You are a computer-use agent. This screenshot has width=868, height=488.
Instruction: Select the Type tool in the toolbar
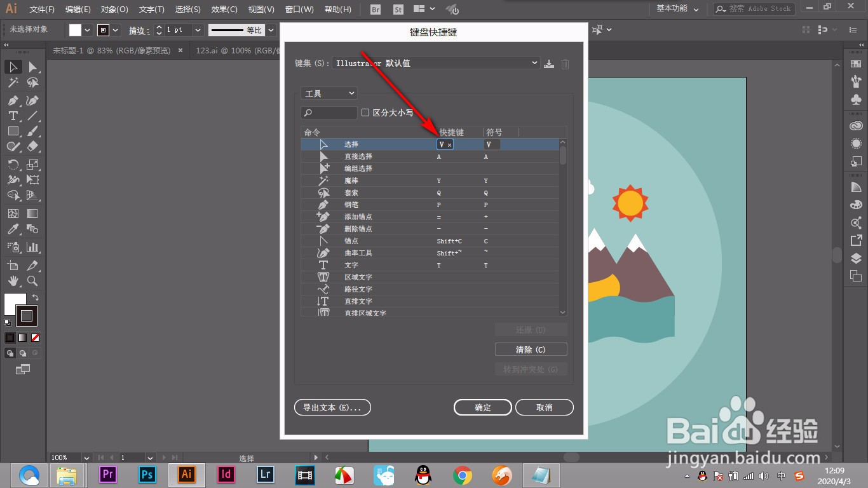(13, 116)
